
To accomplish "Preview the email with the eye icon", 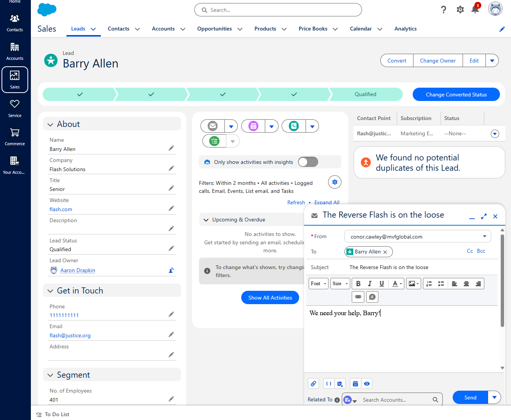I will coord(367,383).
